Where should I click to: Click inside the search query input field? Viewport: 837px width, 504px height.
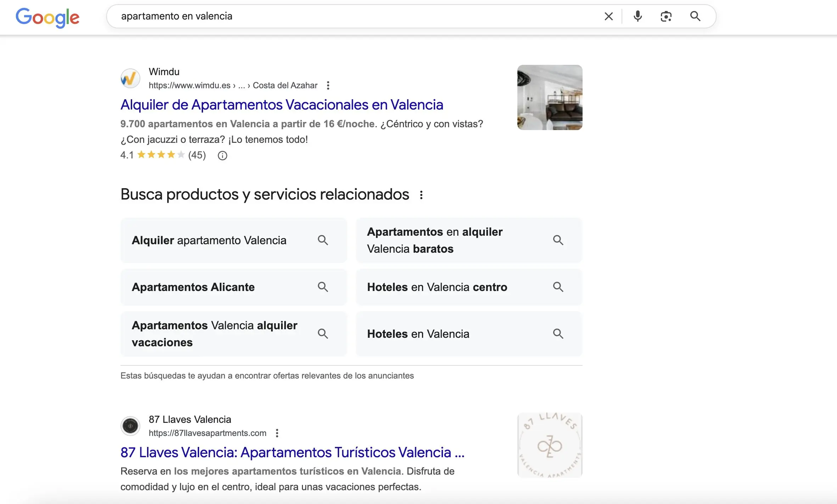[319, 16]
